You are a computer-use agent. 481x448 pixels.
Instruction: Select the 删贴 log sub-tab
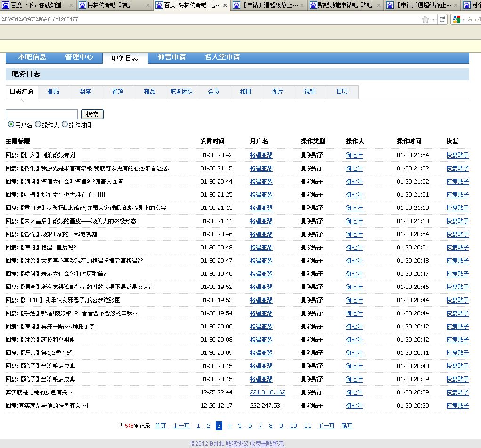[x=54, y=92]
